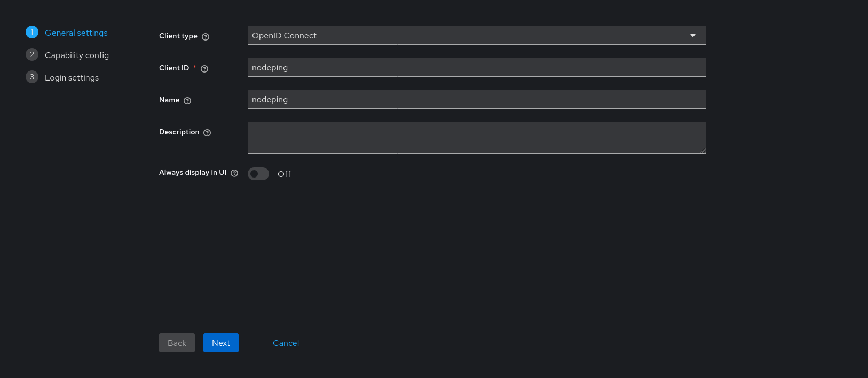This screenshot has width=868, height=378.
Task: Click inside the Description text area
Action: pos(476,138)
